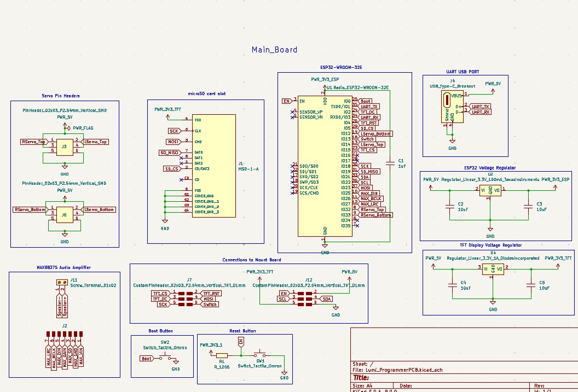
Task: Select the U1 ESP32-WROOM-32E module symbol
Action: [325, 167]
